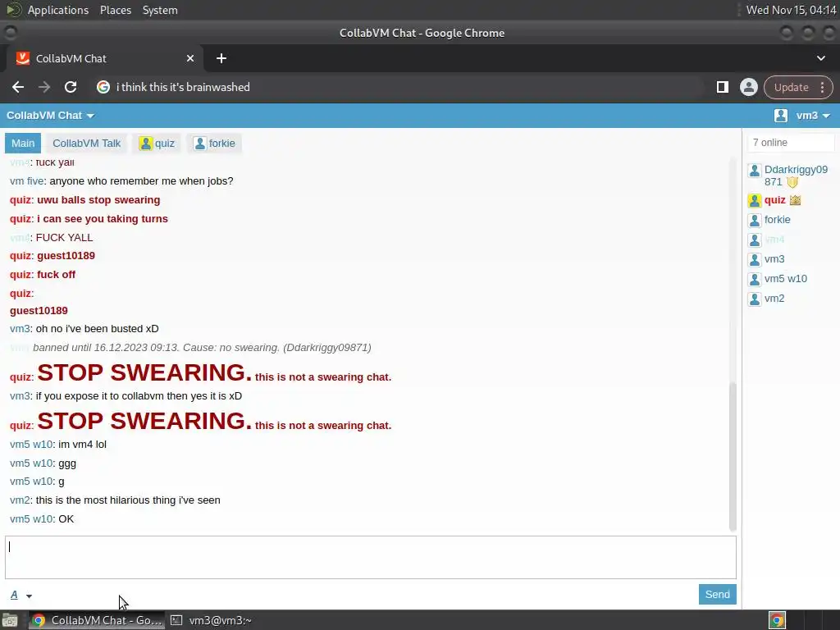Click forkie username in user list
This screenshot has width=840, height=630.
tap(778, 220)
